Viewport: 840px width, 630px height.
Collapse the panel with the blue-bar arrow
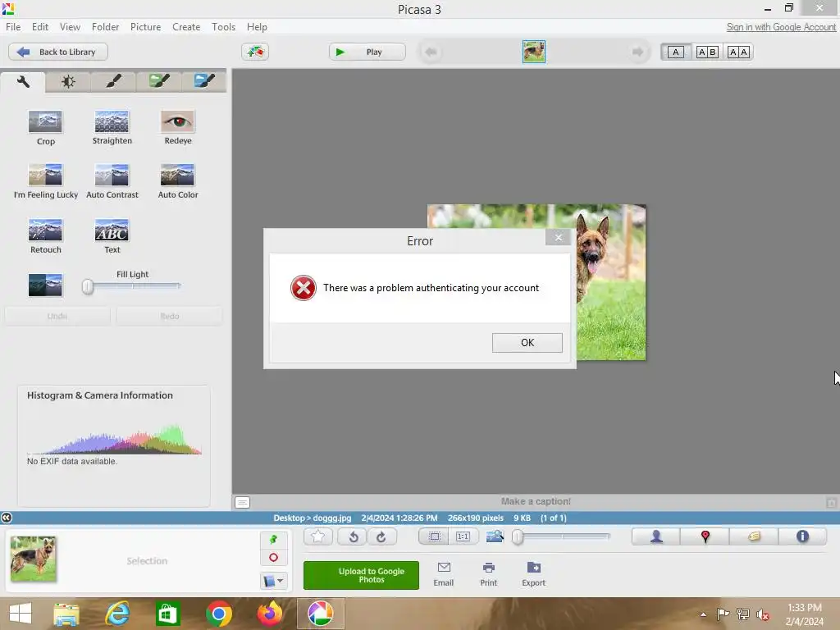(7, 518)
